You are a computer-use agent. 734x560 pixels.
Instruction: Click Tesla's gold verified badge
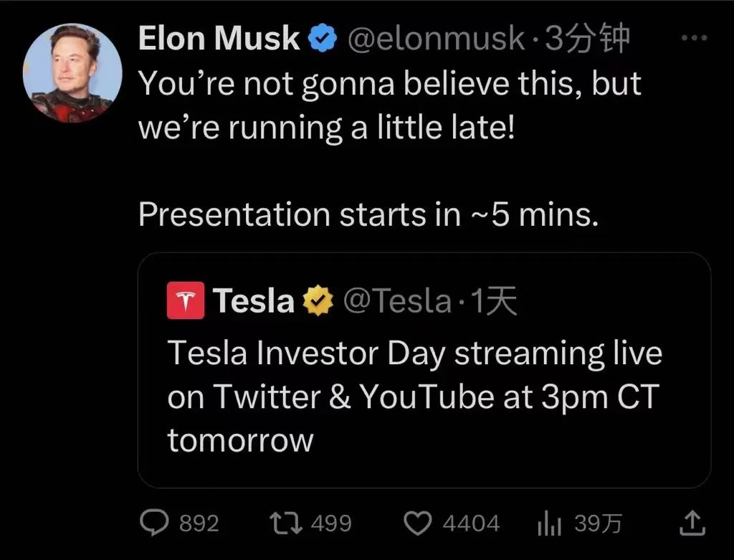pyautogui.click(x=318, y=302)
